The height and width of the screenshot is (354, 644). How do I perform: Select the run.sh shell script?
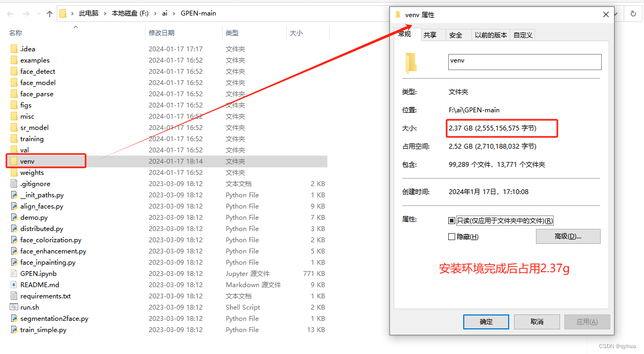click(x=30, y=307)
